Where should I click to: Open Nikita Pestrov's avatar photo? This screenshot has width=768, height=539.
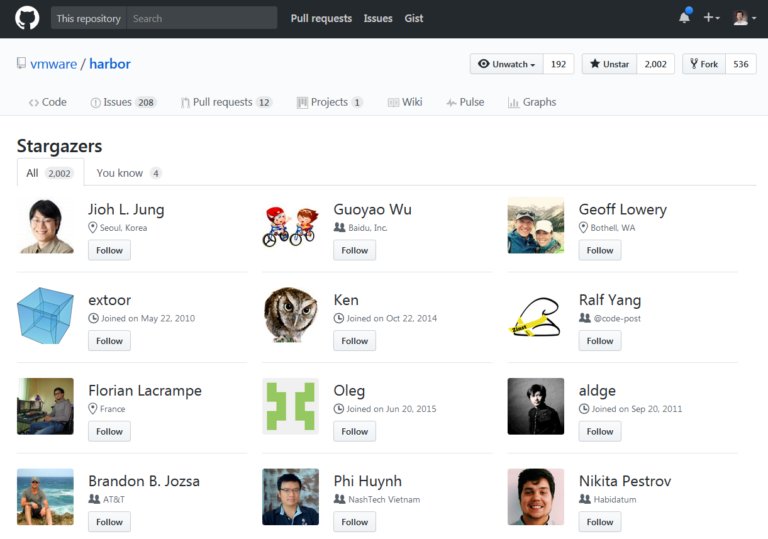coord(536,497)
